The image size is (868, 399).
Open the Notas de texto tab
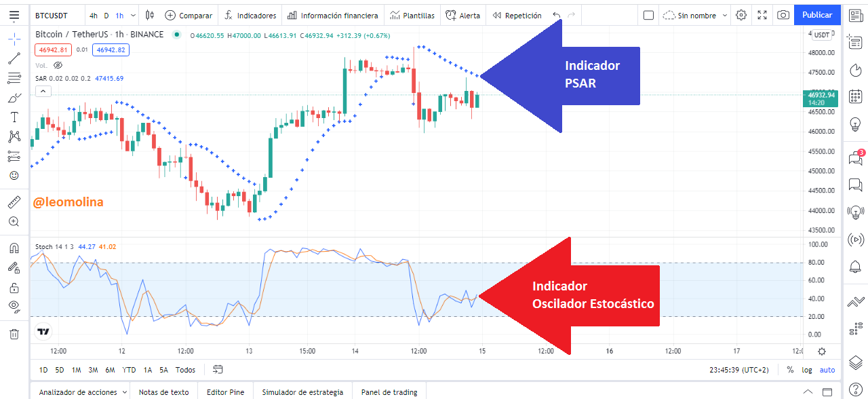point(163,392)
